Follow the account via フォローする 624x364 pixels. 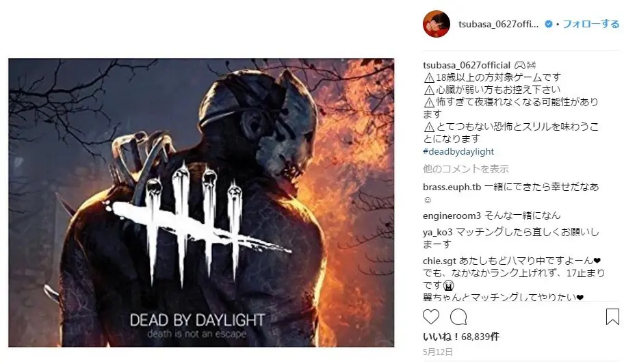click(x=591, y=24)
